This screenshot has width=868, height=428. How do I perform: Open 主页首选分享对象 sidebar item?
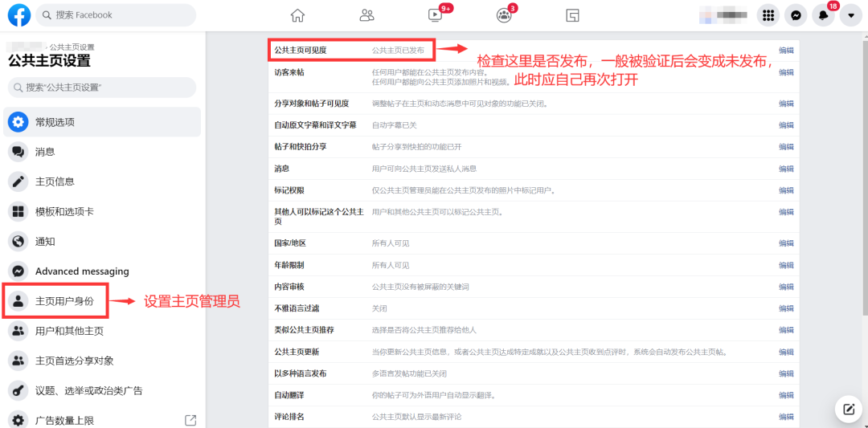102,361
